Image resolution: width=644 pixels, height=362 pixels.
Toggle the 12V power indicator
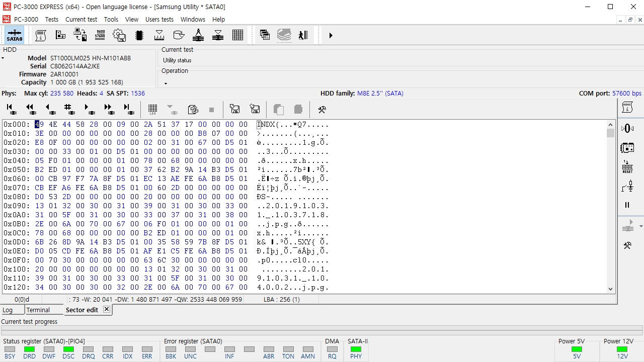622,349
